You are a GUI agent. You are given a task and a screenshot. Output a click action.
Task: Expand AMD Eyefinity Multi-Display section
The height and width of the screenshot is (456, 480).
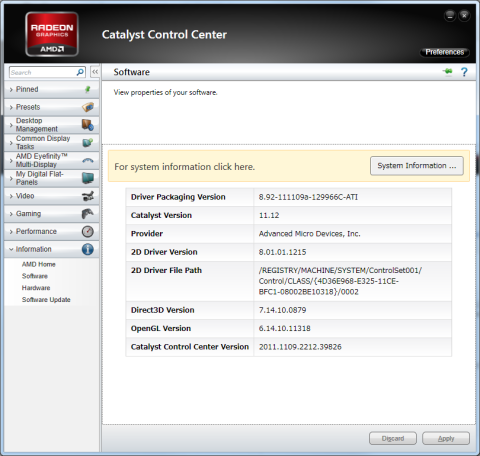pyautogui.click(x=52, y=160)
